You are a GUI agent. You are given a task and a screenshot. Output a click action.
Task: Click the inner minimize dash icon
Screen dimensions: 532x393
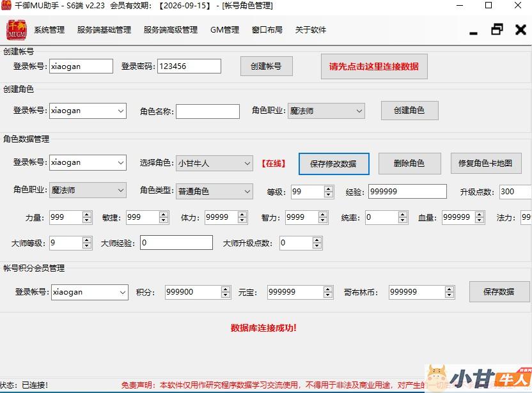474,33
